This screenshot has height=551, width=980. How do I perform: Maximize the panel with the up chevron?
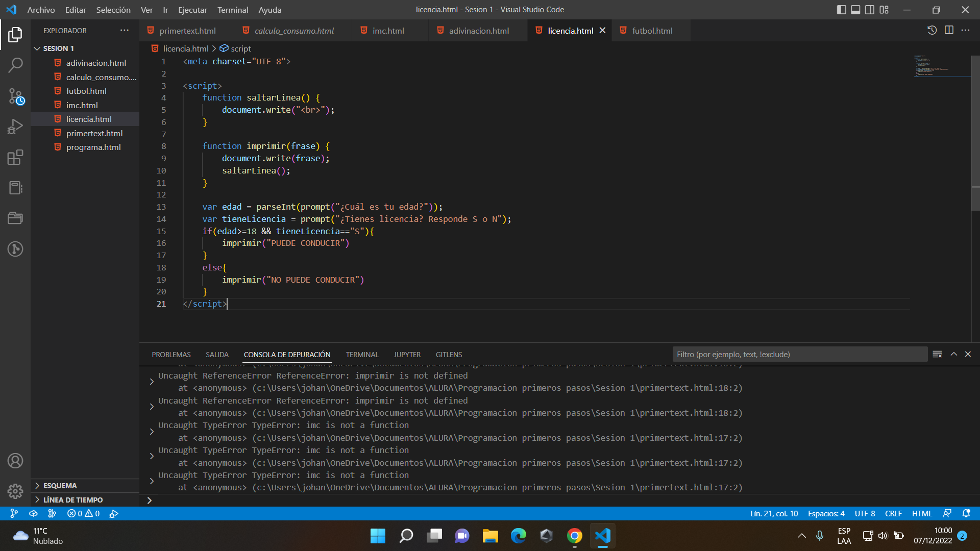pyautogui.click(x=953, y=354)
